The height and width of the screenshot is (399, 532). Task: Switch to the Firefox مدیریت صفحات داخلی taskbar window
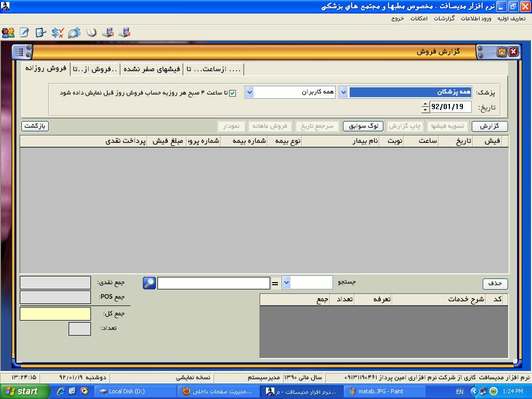pos(219,391)
